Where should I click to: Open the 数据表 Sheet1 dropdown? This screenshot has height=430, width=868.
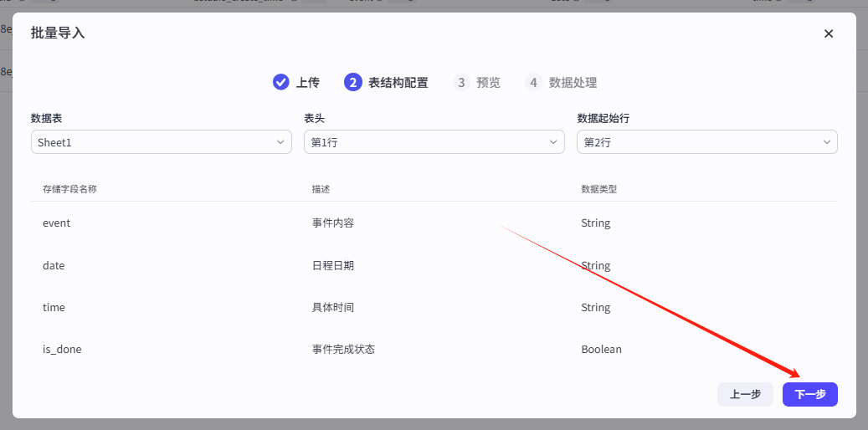(x=161, y=142)
